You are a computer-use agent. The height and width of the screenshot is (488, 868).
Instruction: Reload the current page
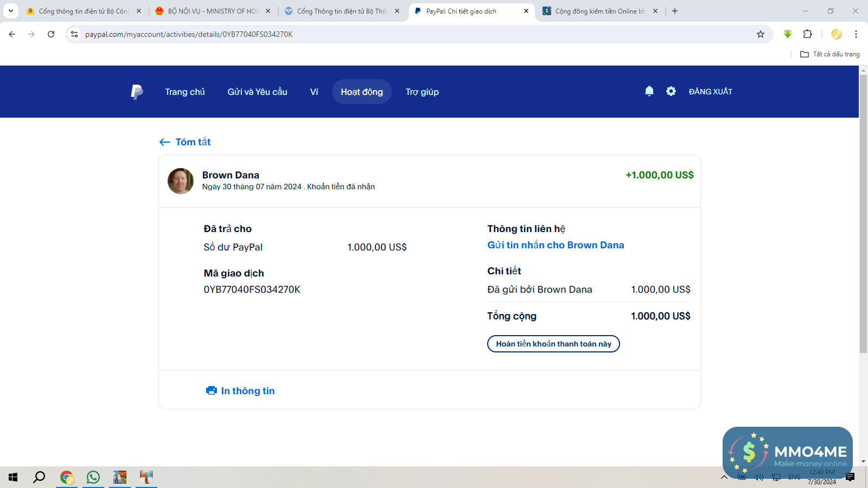click(51, 34)
